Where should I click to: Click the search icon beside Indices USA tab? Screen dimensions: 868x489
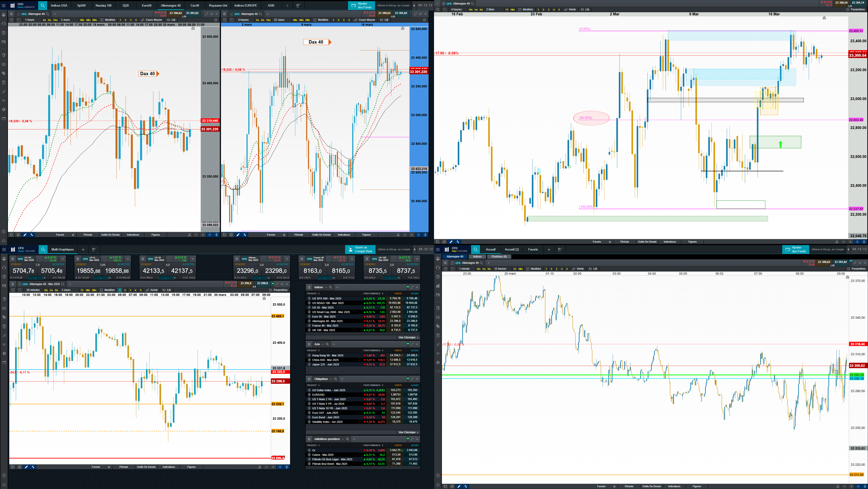click(x=42, y=5)
